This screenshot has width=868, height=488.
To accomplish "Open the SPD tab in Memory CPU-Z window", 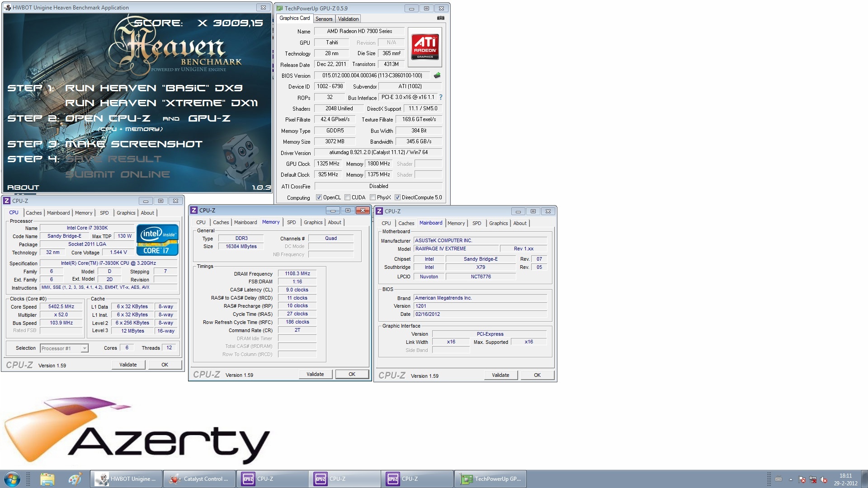I will pyautogui.click(x=291, y=222).
